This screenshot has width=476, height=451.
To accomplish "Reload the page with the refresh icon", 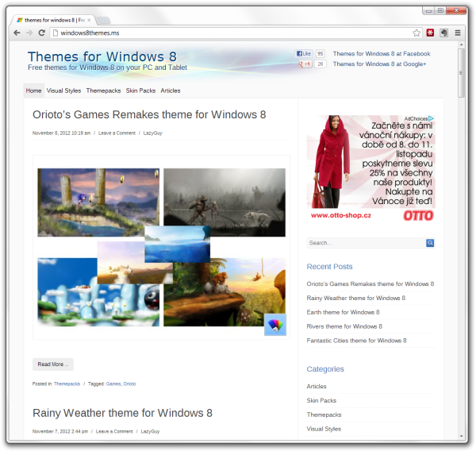I will coord(42,33).
